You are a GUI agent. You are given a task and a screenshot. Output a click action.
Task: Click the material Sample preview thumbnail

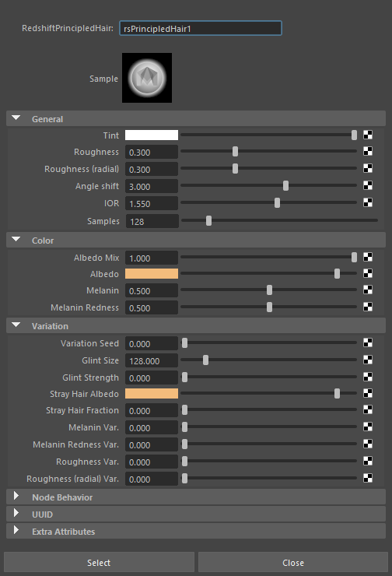coord(147,78)
